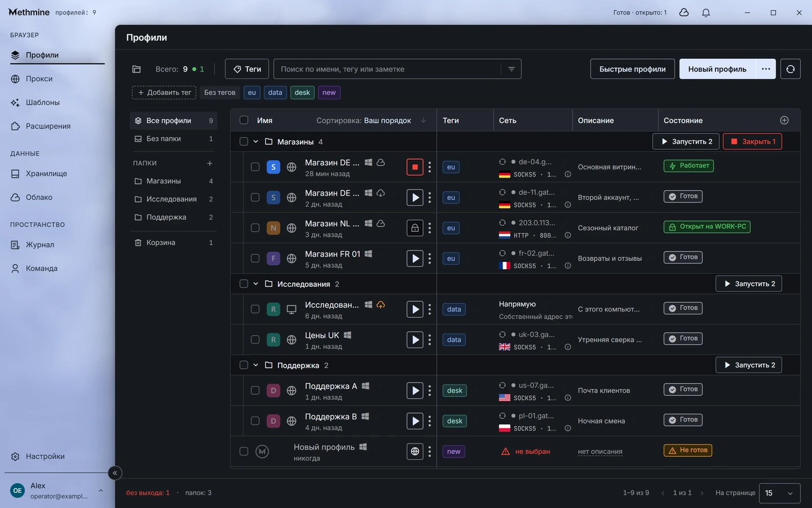812x508 pixels.
Task: Collapse the Поддержка group chevron
Action: click(x=255, y=365)
